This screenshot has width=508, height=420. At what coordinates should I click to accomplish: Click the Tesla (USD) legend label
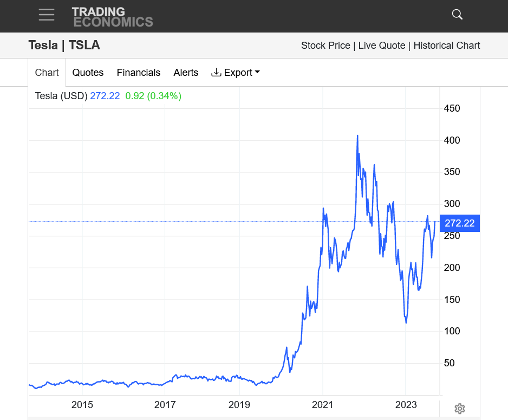[x=61, y=96]
